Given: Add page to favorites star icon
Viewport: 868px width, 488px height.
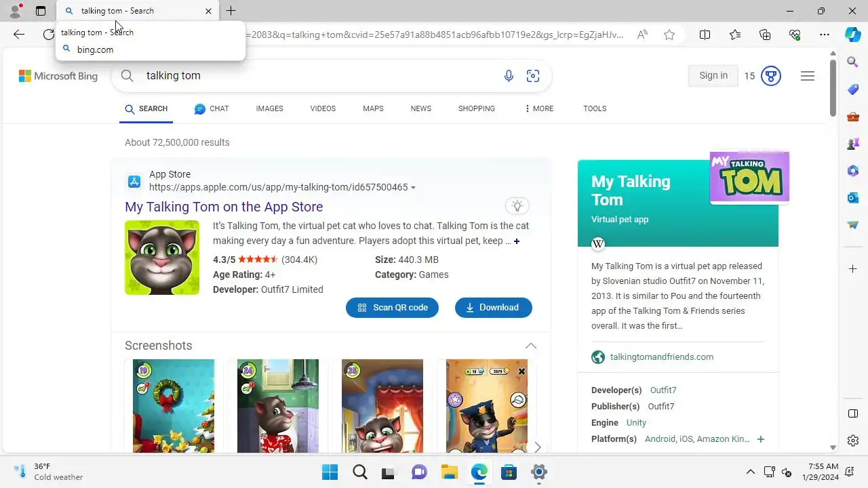Looking at the screenshot, I should [x=669, y=35].
